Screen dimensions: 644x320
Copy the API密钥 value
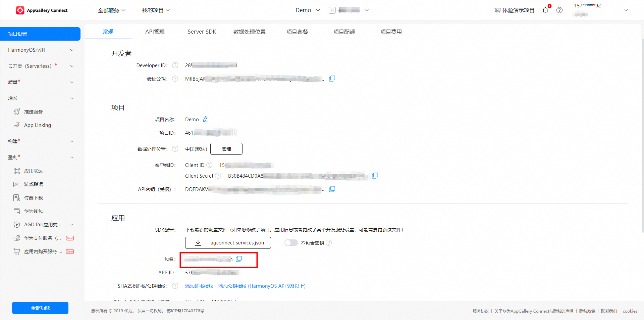coord(332,189)
